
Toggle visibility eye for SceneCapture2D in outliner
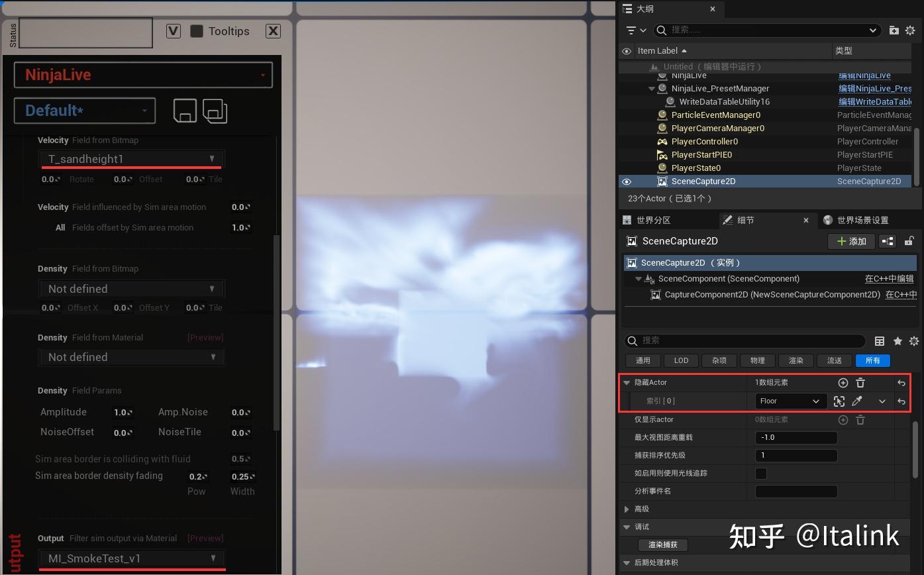pyautogui.click(x=627, y=182)
